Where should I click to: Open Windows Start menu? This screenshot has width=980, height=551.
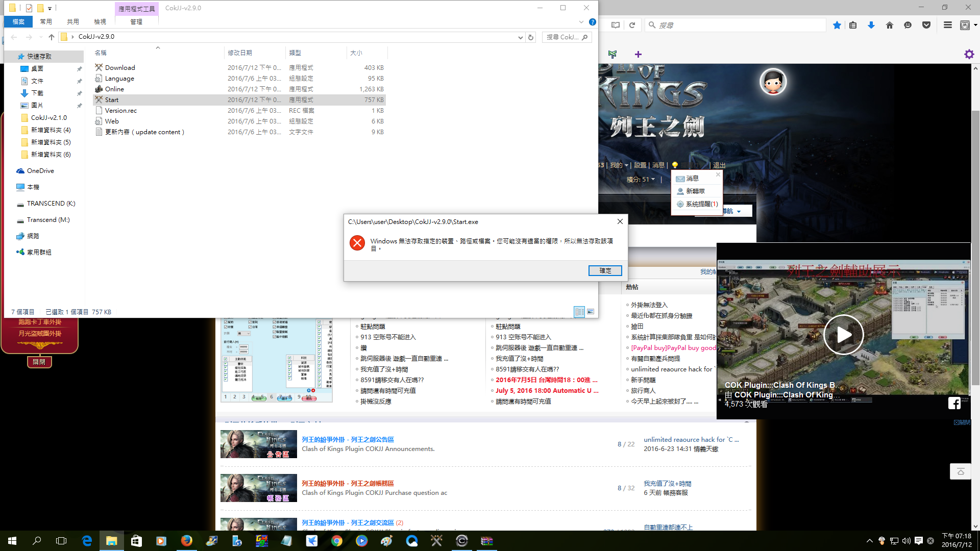pyautogui.click(x=12, y=541)
